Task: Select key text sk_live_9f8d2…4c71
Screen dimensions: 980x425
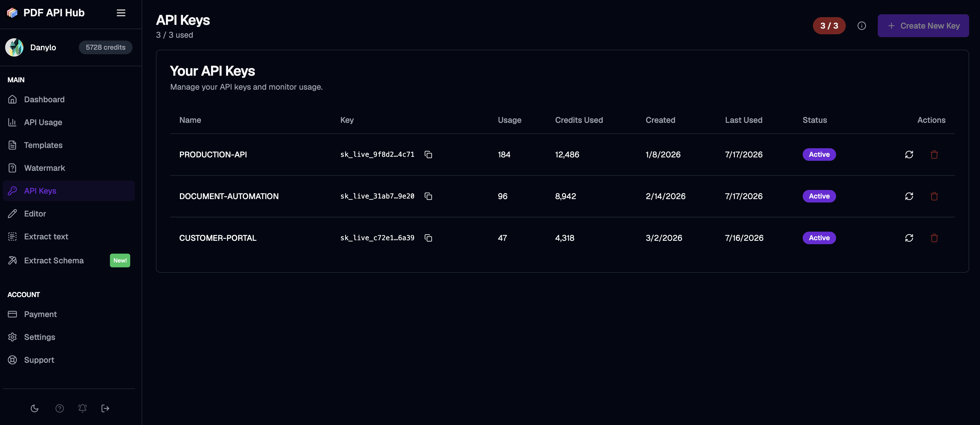Action: pos(377,155)
